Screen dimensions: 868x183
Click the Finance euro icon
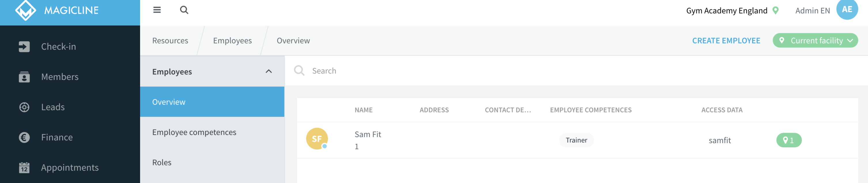click(24, 137)
